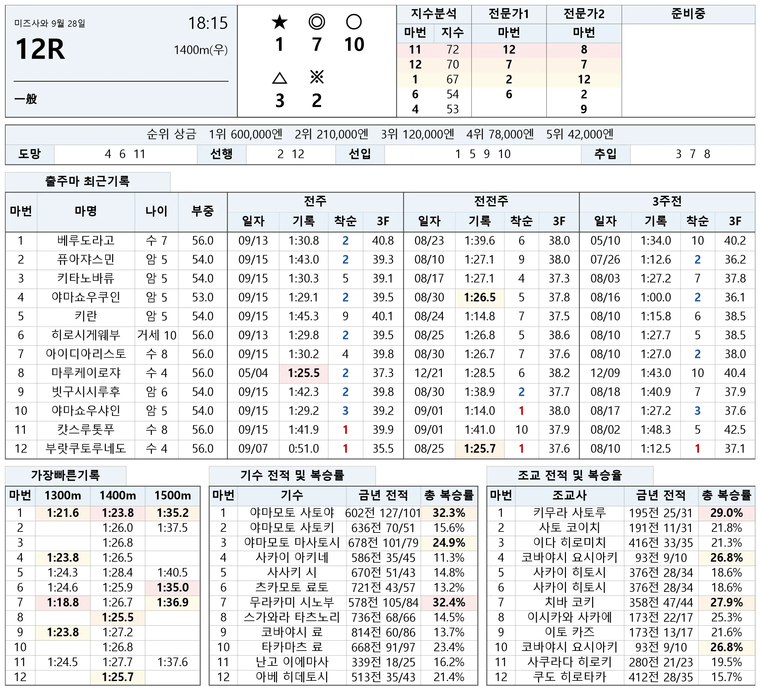Click the double circle symbol above 7

[316, 22]
